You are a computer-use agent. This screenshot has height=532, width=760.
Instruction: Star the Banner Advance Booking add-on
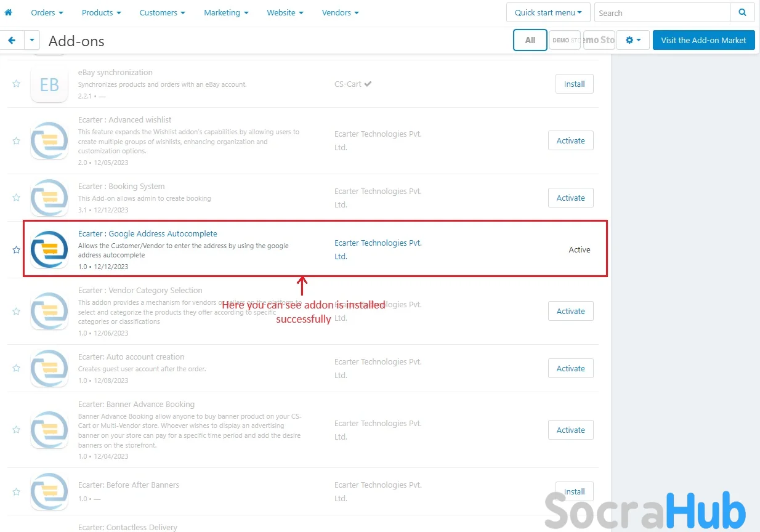tap(17, 430)
